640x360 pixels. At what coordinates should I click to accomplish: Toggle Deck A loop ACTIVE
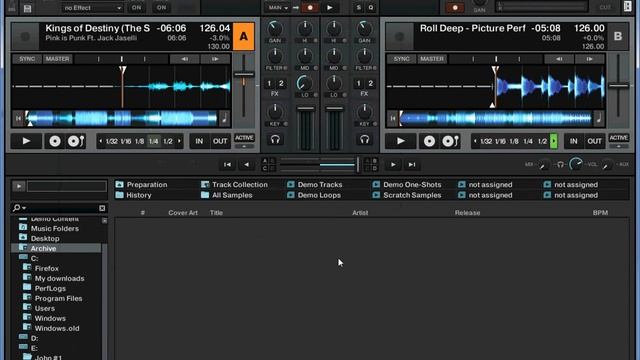[x=244, y=138]
